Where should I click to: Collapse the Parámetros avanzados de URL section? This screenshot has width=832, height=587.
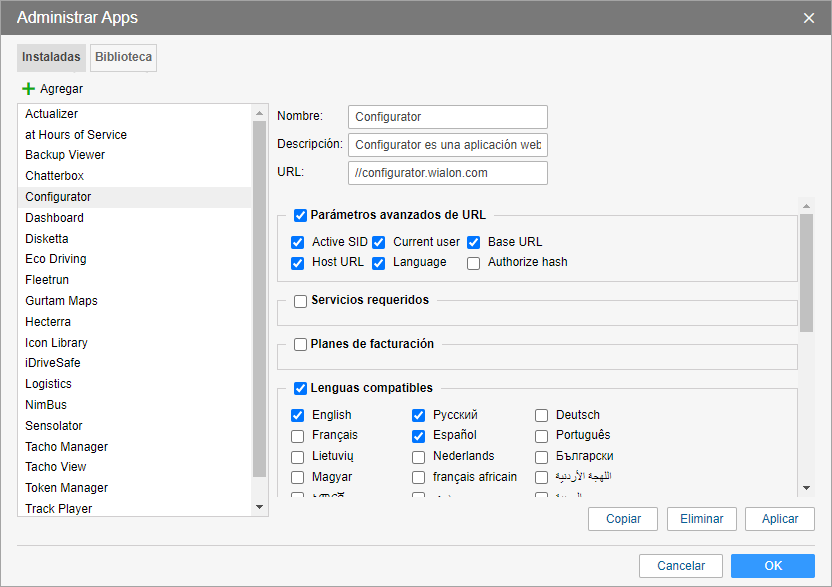(x=301, y=215)
